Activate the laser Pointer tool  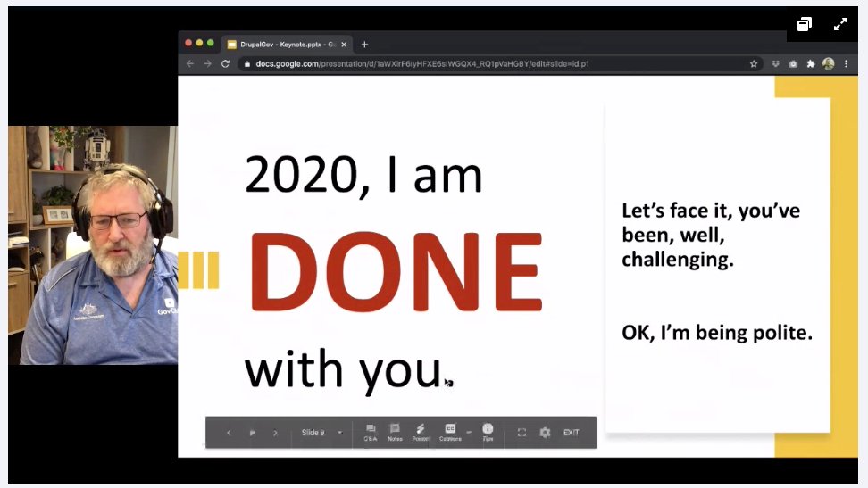pos(421,432)
